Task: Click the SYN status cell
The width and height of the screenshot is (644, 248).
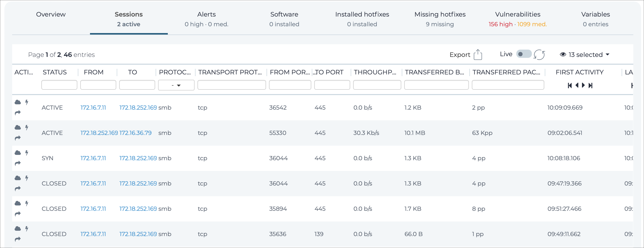Action: tap(47, 158)
